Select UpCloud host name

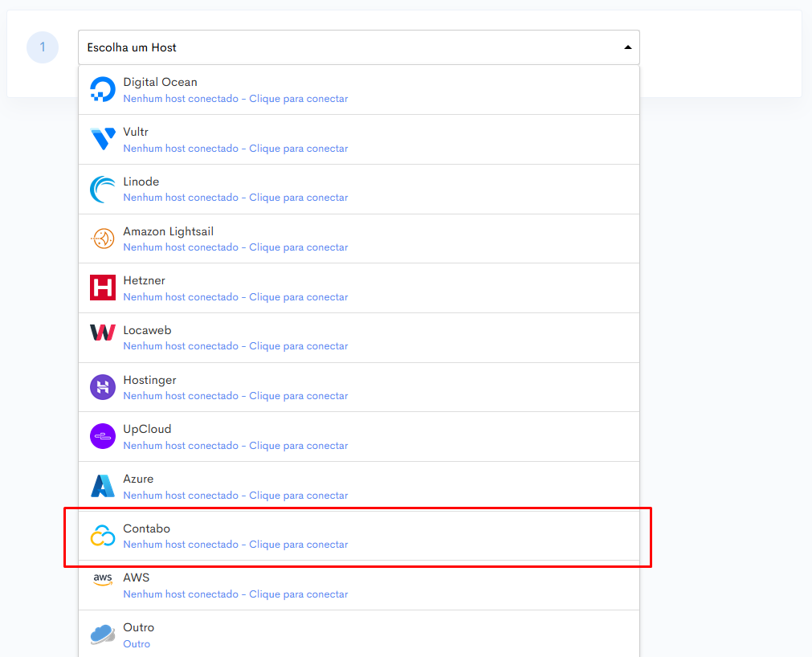(x=147, y=429)
